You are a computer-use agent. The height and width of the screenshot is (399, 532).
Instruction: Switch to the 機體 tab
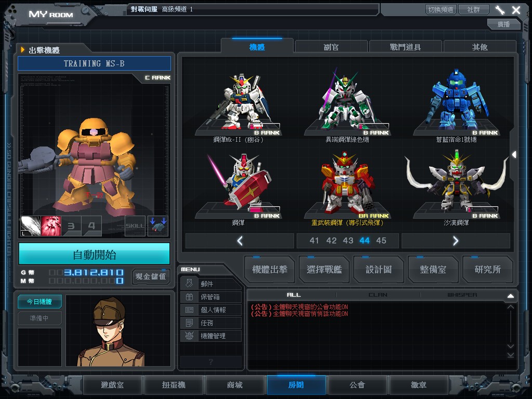(x=257, y=47)
